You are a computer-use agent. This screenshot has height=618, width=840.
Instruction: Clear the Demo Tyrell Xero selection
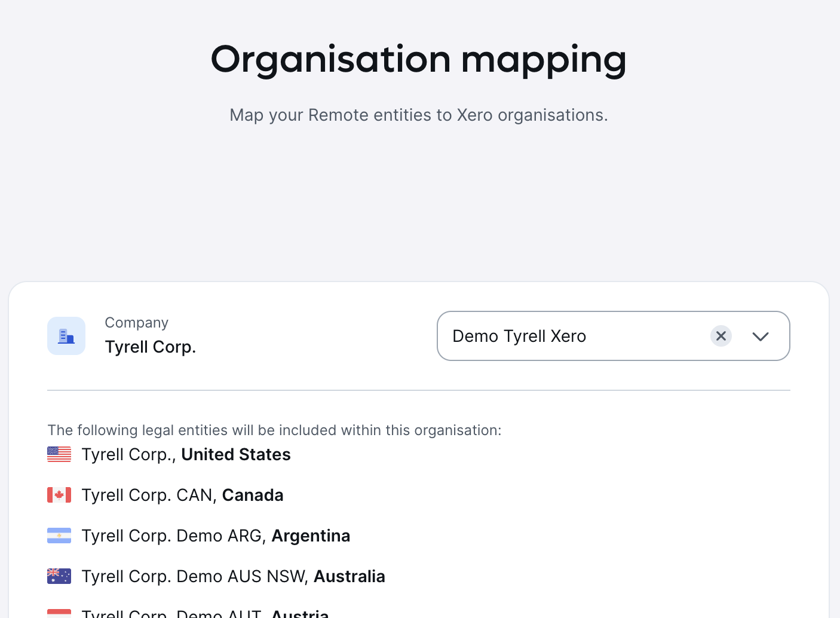(721, 336)
